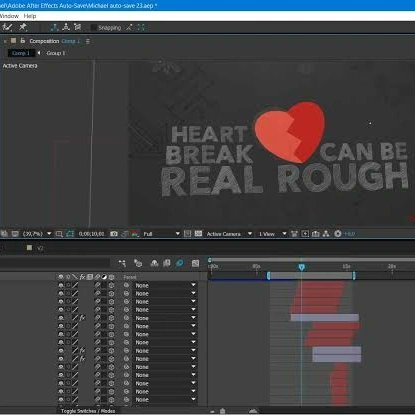Open the Parent None dropdown on the top layer
This screenshot has width=415, height=415.
(165, 285)
